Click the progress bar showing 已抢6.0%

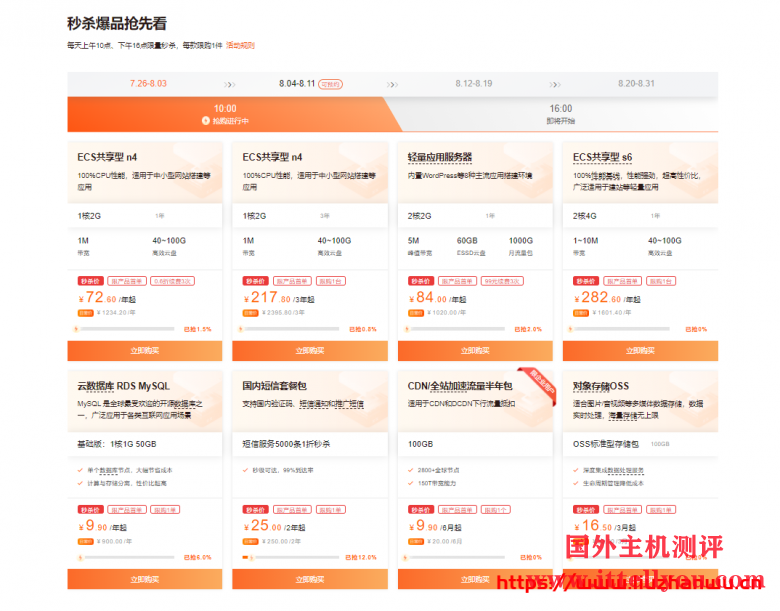point(128,557)
